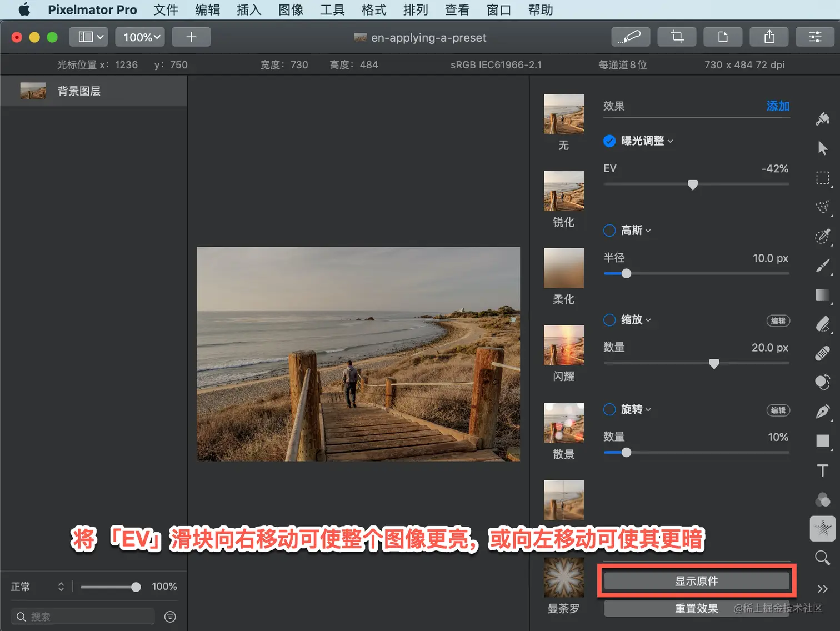Click the ML Enhance wand toolbar button
This screenshot has height=631, width=840.
[631, 37]
